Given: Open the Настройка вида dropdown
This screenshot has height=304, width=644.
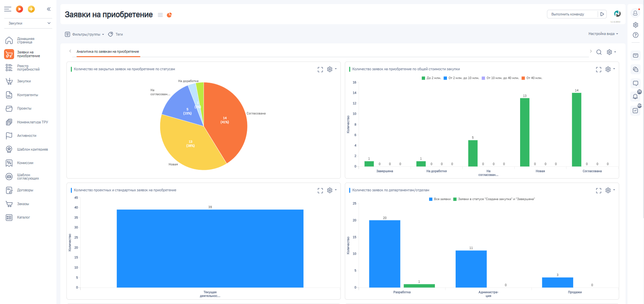Looking at the screenshot, I should coord(603,34).
